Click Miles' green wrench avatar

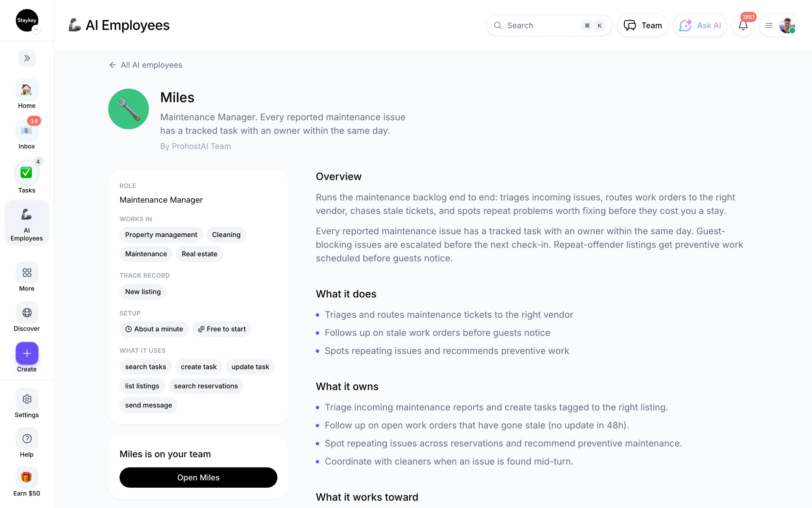(x=129, y=109)
